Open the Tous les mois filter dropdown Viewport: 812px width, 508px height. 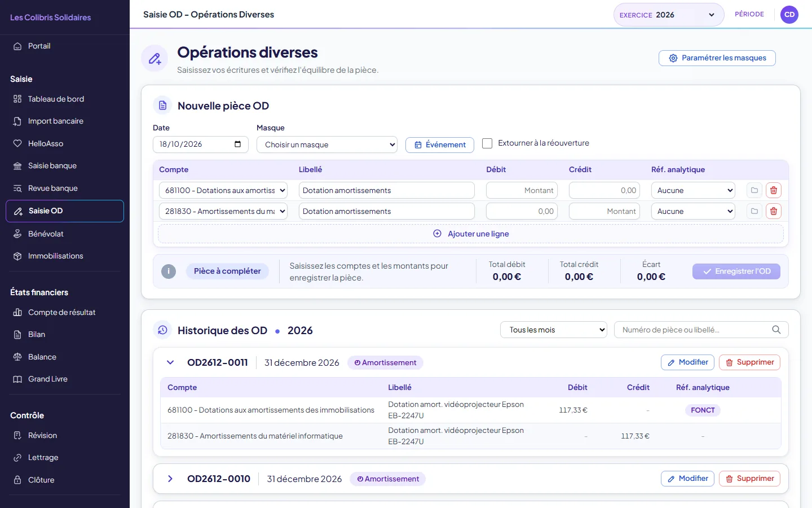pos(554,330)
